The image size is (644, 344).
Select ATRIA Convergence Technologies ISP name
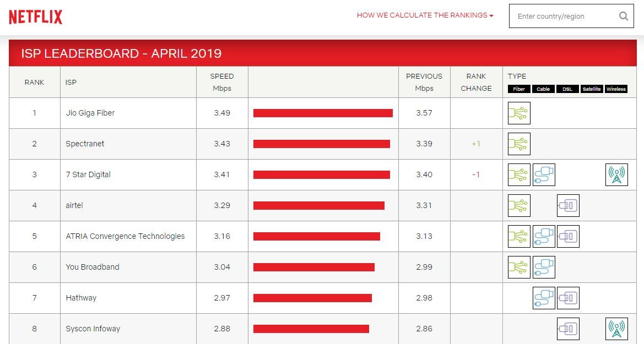click(x=125, y=236)
